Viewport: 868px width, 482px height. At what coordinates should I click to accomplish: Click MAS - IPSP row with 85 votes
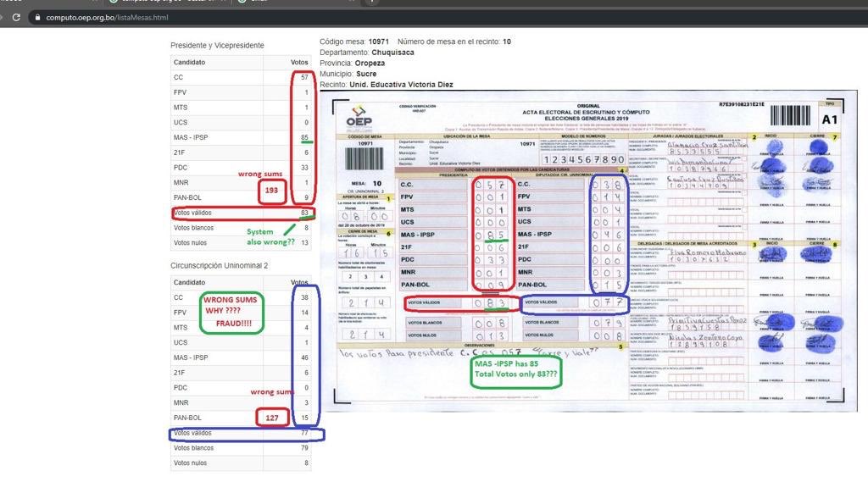241,137
